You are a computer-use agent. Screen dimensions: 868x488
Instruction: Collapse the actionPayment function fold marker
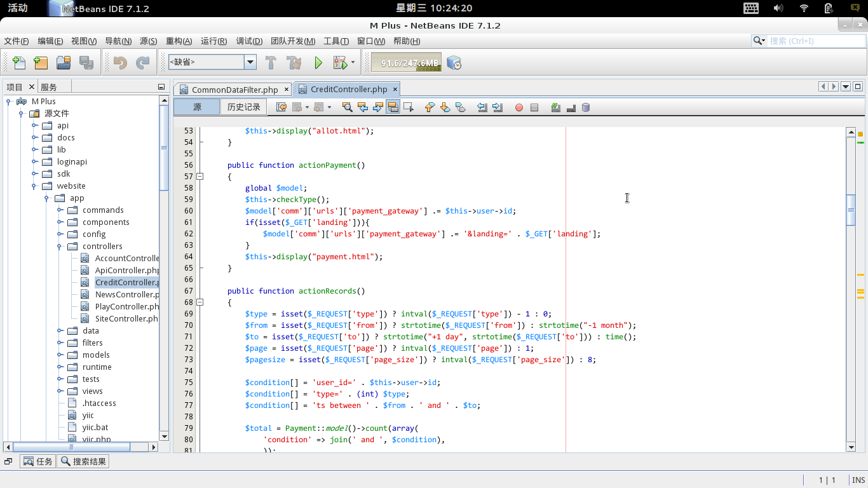tap(200, 177)
